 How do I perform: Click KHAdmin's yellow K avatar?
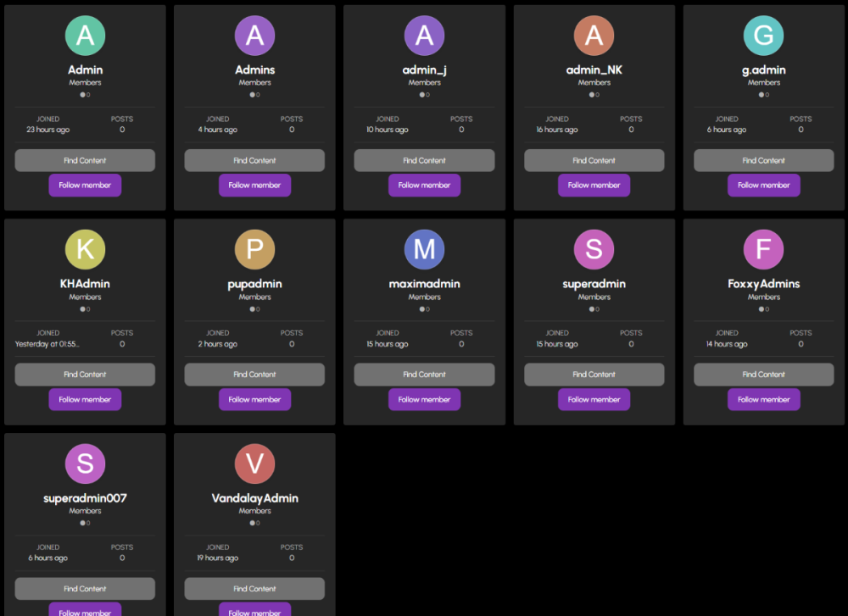[x=85, y=250]
